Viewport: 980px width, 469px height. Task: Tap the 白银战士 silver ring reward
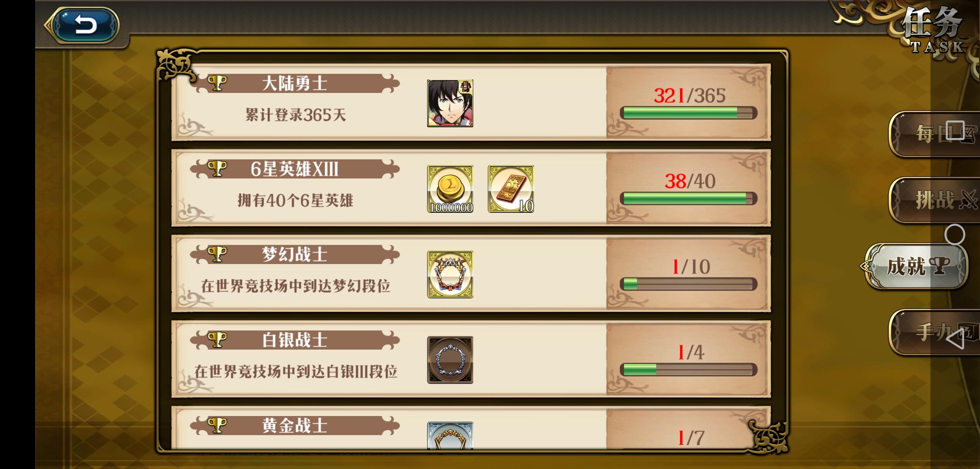(450, 360)
